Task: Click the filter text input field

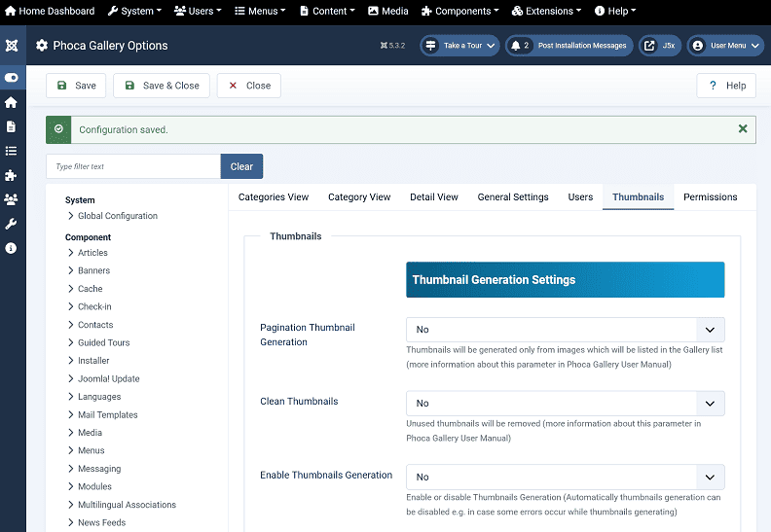Action: pyautogui.click(x=133, y=166)
